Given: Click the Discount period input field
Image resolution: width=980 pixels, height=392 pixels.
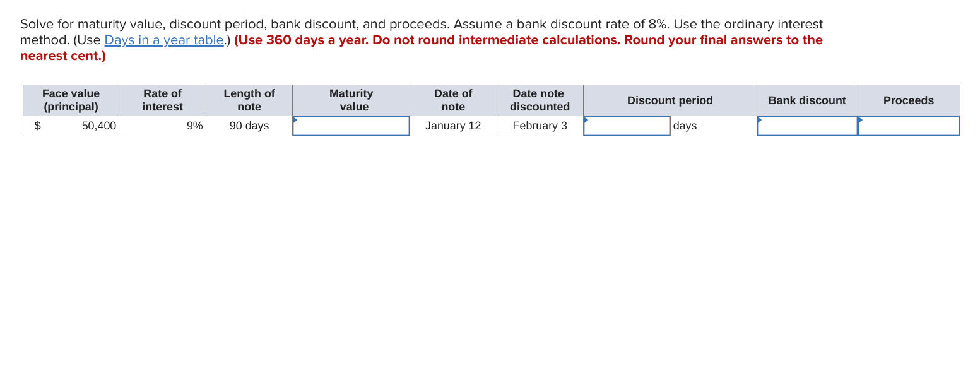Looking at the screenshot, I should pyautogui.click(x=626, y=126).
